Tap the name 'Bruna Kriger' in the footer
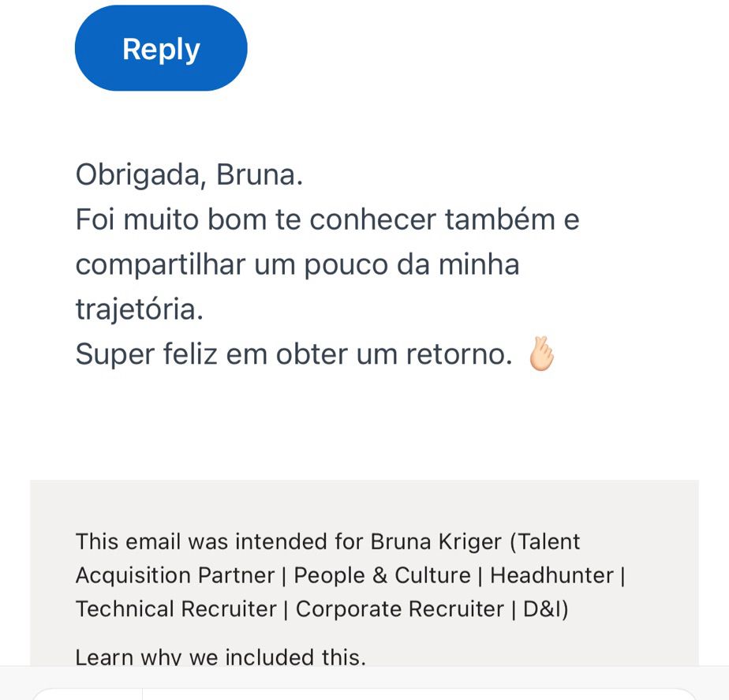This screenshot has height=700, width=729. click(436, 542)
